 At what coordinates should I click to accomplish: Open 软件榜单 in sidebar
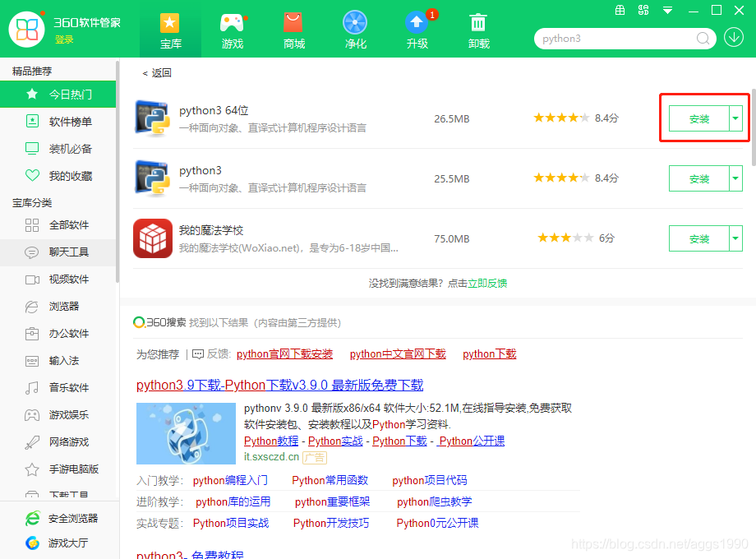coord(58,122)
